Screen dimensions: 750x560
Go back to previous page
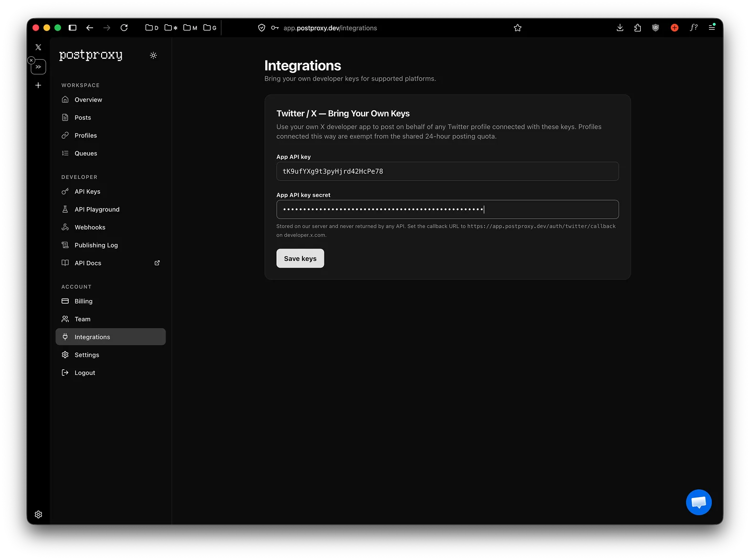point(90,28)
